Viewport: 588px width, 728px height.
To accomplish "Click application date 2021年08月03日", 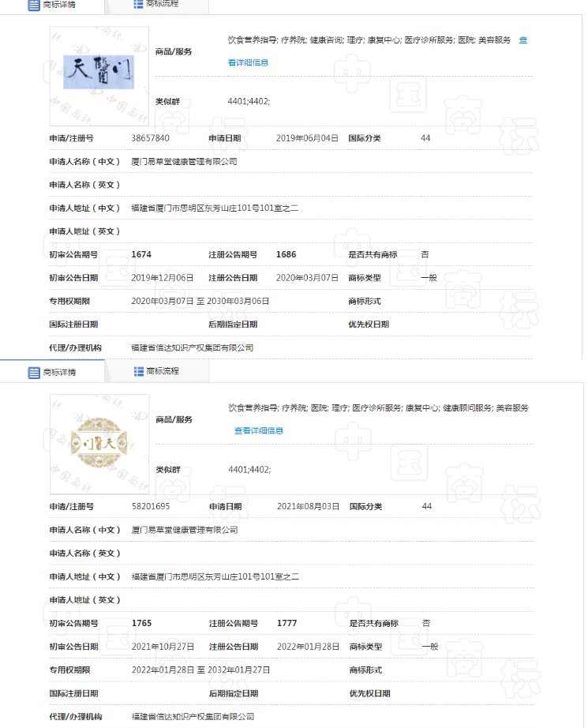I will pos(308,506).
